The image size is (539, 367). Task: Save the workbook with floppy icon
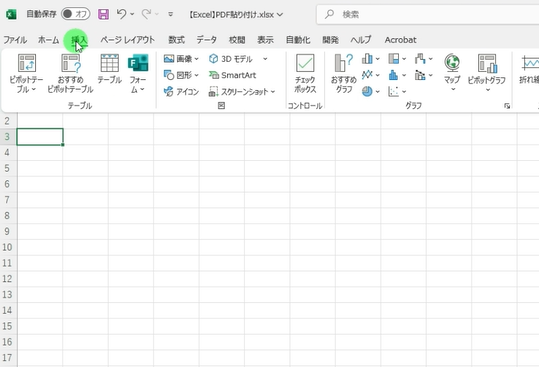103,14
